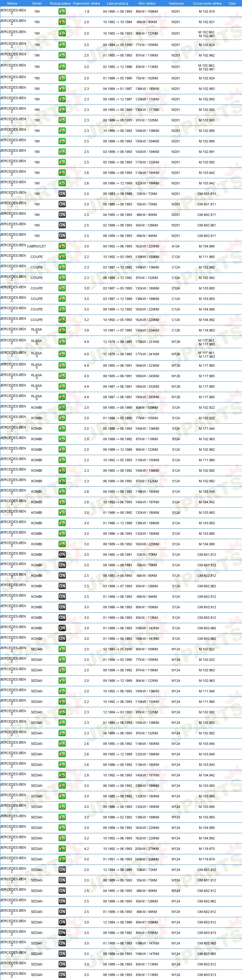Click the Opis column header
This screenshot has height=980, width=242.
(232, 3)
